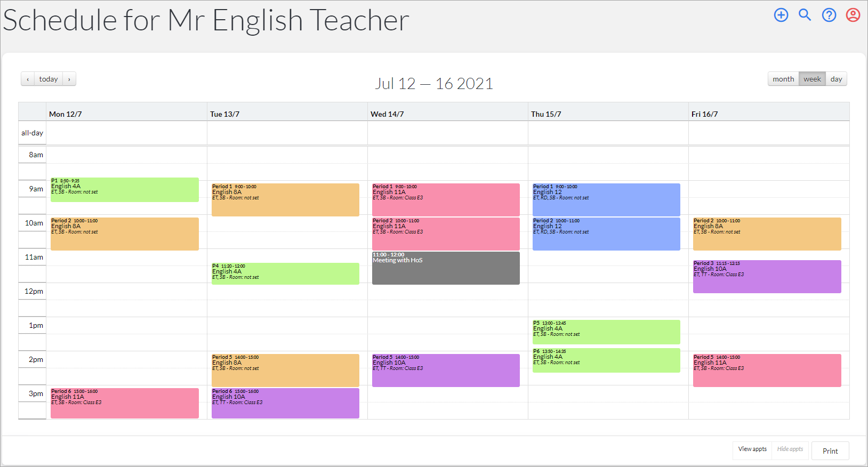The height and width of the screenshot is (467, 868).
Task: Click the all-day row label
Action: (32, 133)
